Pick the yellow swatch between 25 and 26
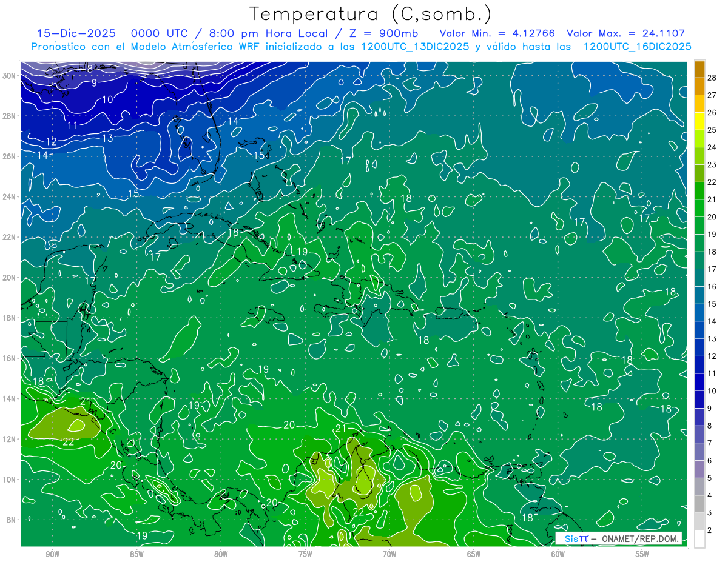This screenshot has height=562, width=728. (699, 121)
